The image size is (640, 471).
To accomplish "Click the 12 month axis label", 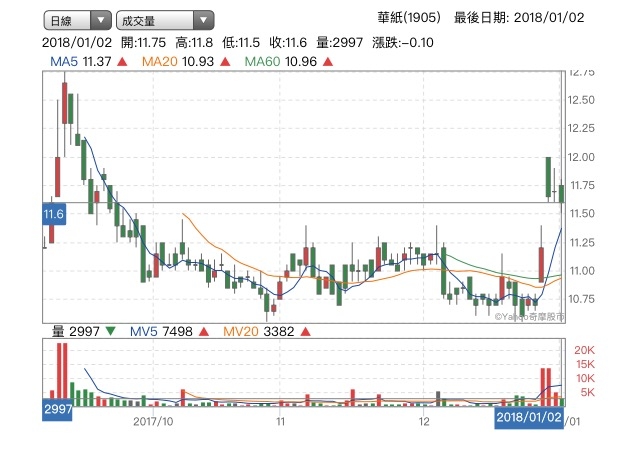I will (x=424, y=421).
